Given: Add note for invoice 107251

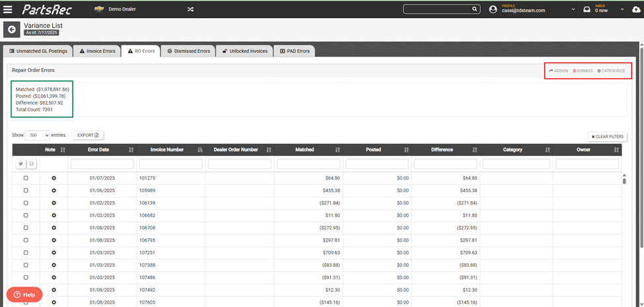Looking at the screenshot, I should (54, 252).
